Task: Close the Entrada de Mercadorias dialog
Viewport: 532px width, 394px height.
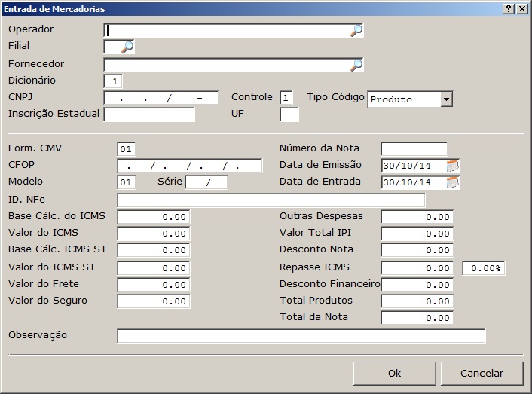Action: [x=522, y=8]
